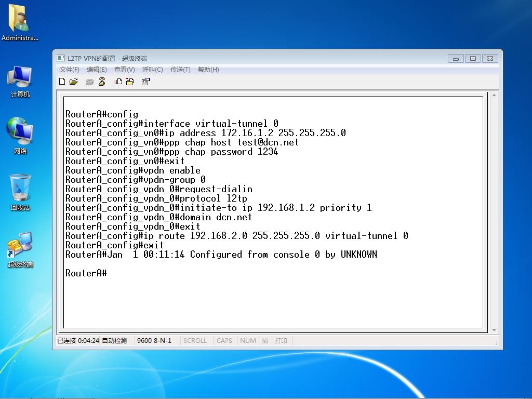This screenshot has width=532, height=399.
Task: Click the NUM status indicator
Action: pos(248,341)
